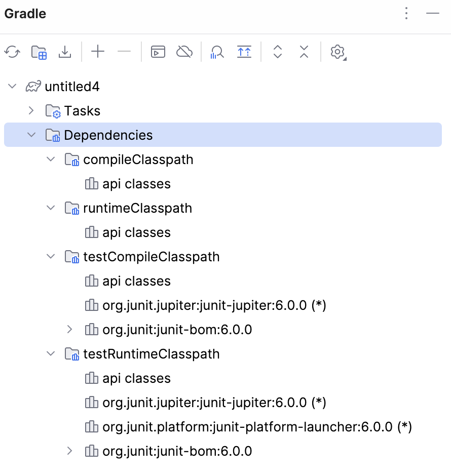This screenshot has width=451, height=476.
Task: Click the org.junit:junit-bom:6.0.0 label under testRuntimeClasspath
Action: point(177,451)
